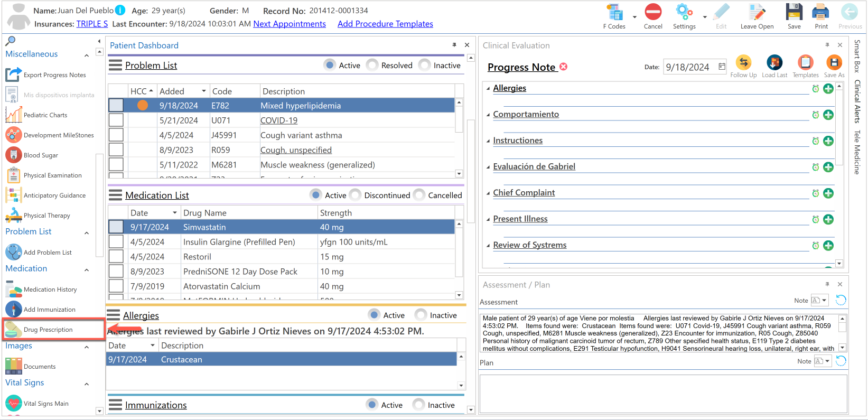Refresh Assessment with circular arrow
The image size is (868, 420).
point(841,300)
